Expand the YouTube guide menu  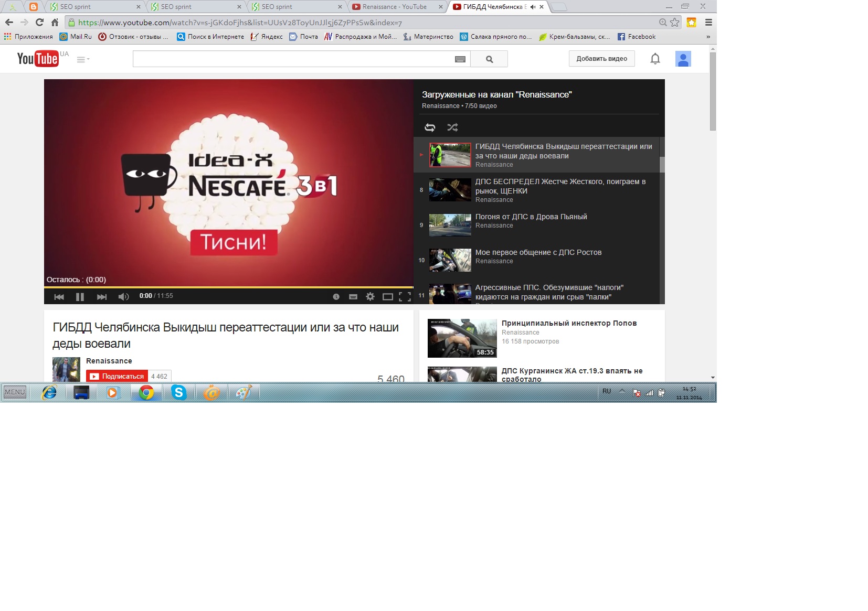point(83,59)
